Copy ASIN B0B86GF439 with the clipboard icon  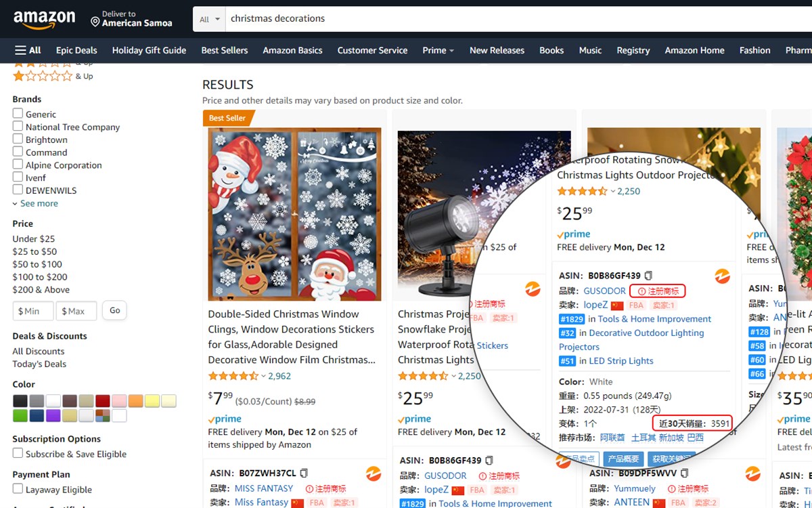click(x=648, y=275)
